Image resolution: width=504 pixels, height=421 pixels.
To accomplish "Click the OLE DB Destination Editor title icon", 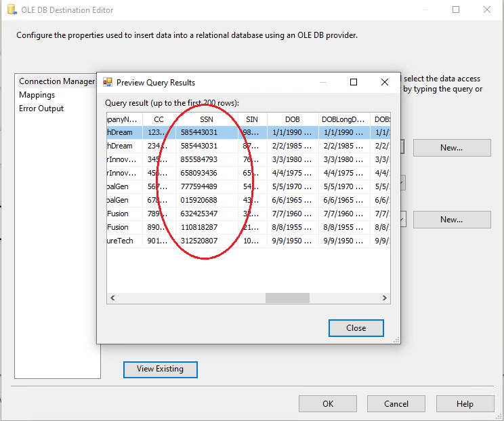I will pyautogui.click(x=10, y=10).
